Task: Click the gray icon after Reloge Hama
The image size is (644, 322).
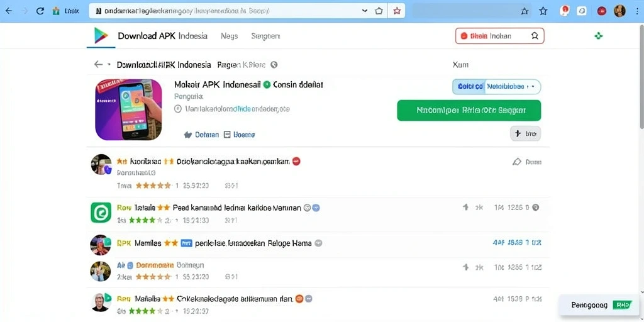Action: (x=318, y=243)
